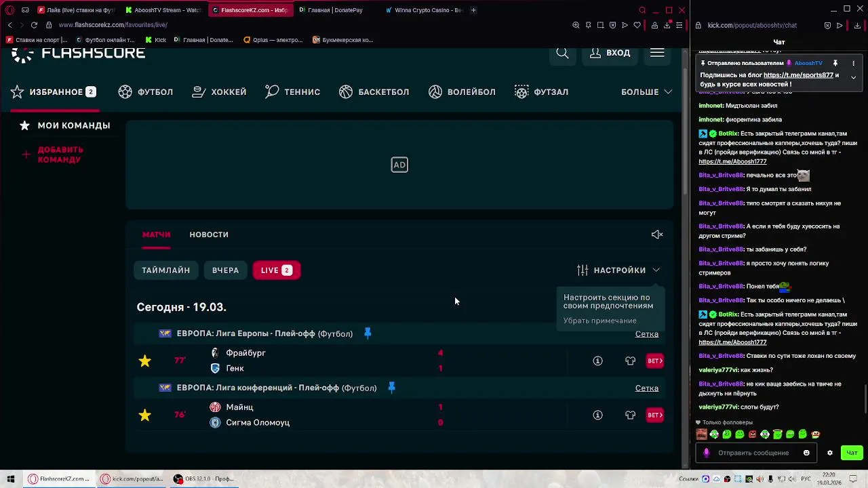This screenshot has height=488, width=868.
Task: Open the Football sport section
Action: click(146, 92)
